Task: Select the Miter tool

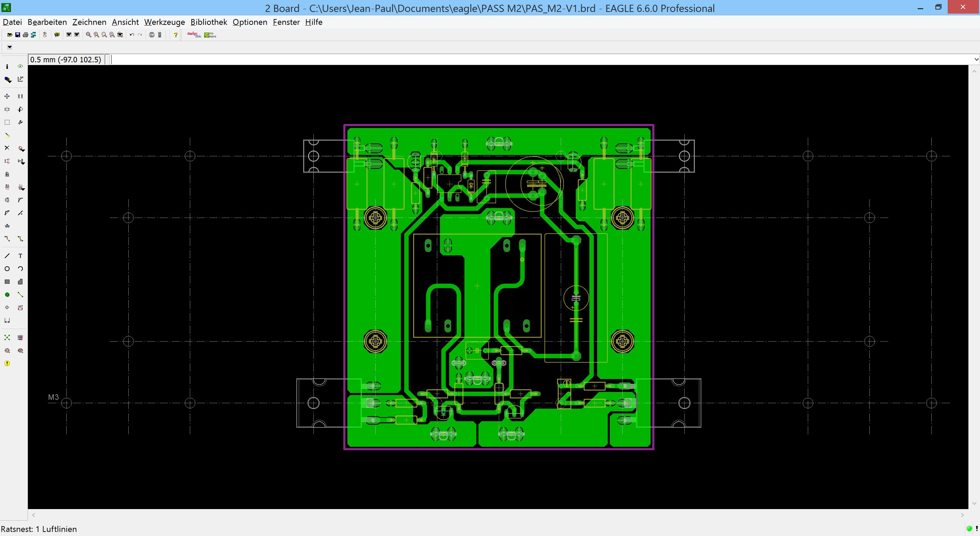Action: pyautogui.click(x=20, y=200)
